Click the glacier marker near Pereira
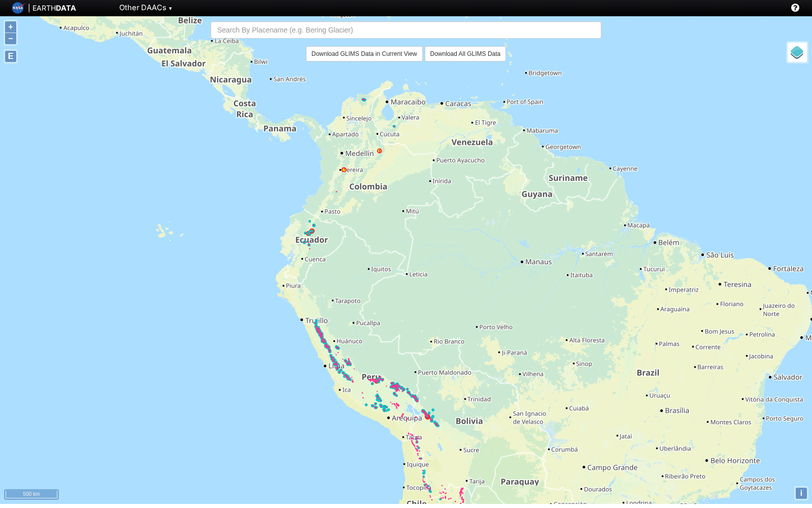Image resolution: width=812 pixels, height=508 pixels. pyautogui.click(x=344, y=170)
